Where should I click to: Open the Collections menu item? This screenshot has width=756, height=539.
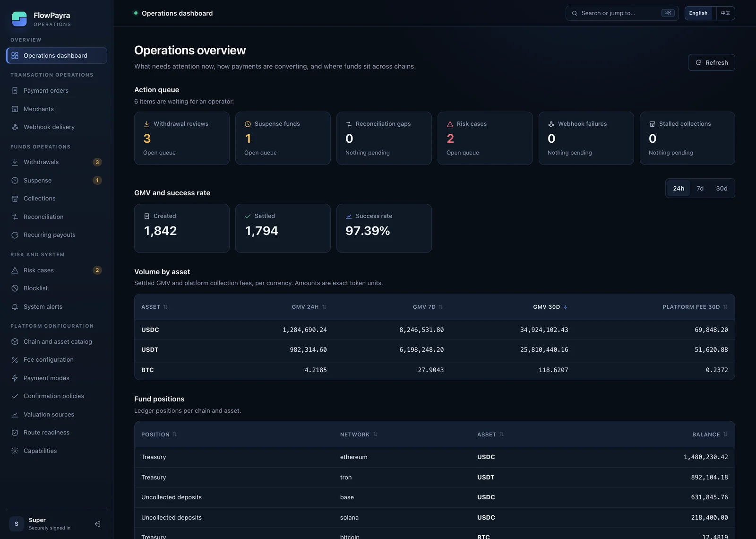(x=57, y=199)
